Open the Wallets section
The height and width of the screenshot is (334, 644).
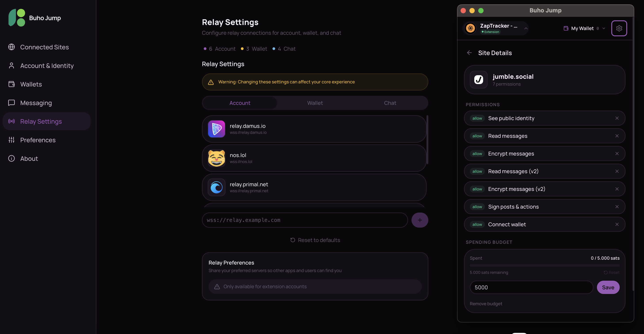click(x=31, y=84)
